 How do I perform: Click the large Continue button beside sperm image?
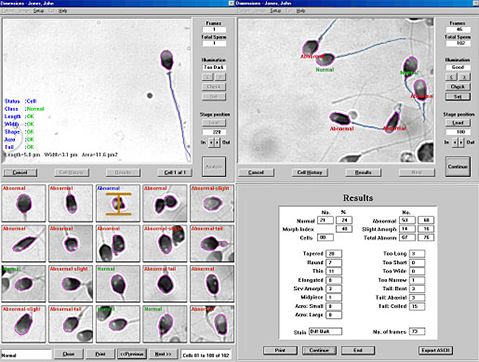(x=458, y=166)
